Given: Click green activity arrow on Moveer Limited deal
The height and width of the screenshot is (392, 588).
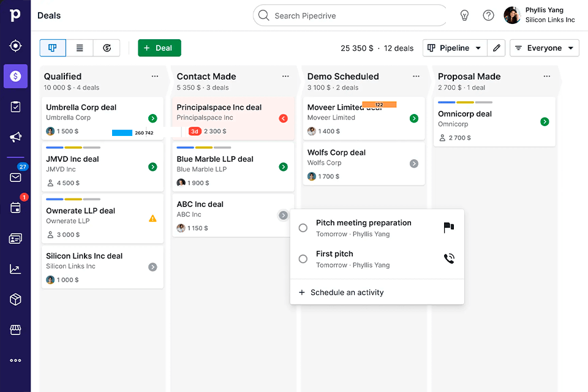Looking at the screenshot, I should pos(414,119).
